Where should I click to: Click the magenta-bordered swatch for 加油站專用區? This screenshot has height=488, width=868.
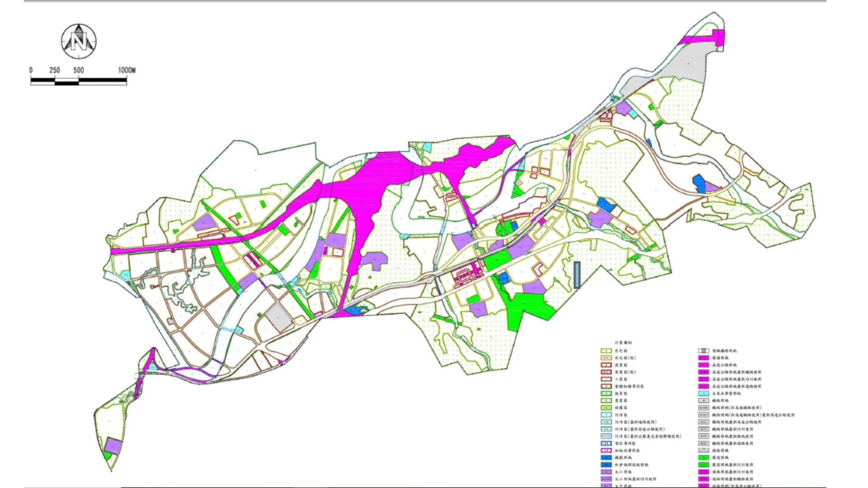click(x=606, y=450)
